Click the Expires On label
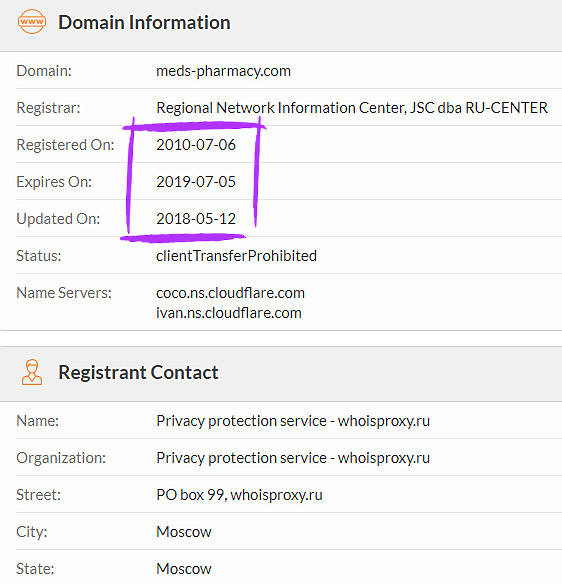The image size is (562, 584). click(54, 182)
